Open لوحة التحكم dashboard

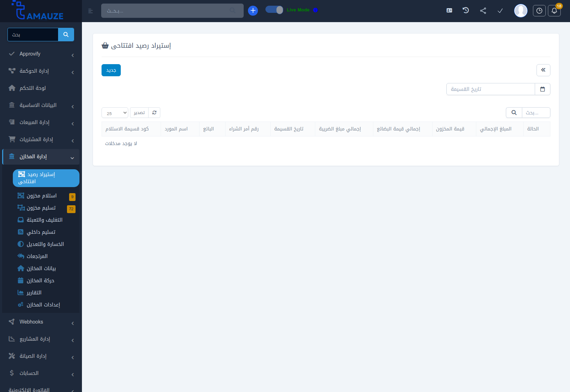tap(41, 88)
